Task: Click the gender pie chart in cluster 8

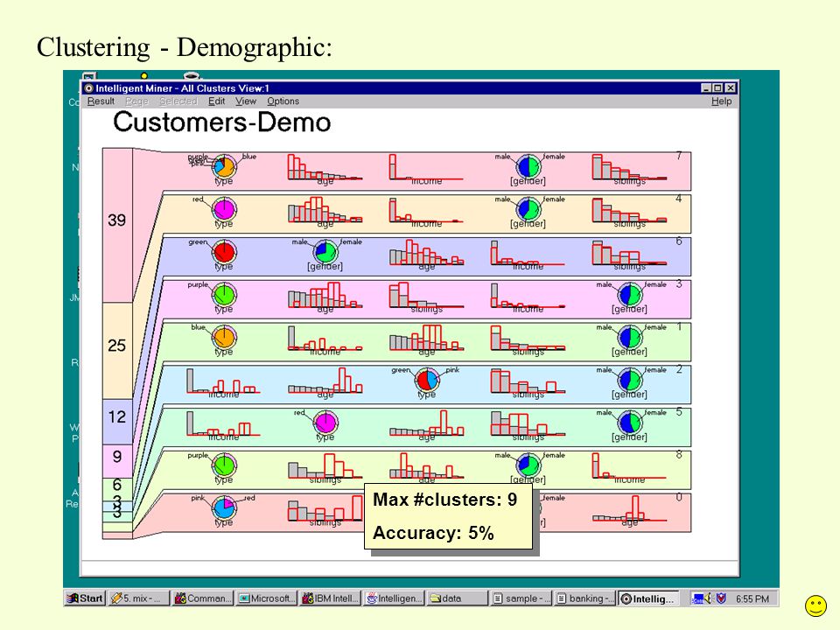Action: tap(528, 465)
